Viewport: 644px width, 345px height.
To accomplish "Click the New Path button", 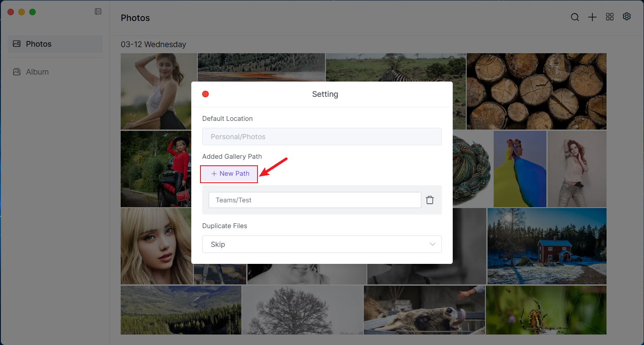I will pos(230,174).
